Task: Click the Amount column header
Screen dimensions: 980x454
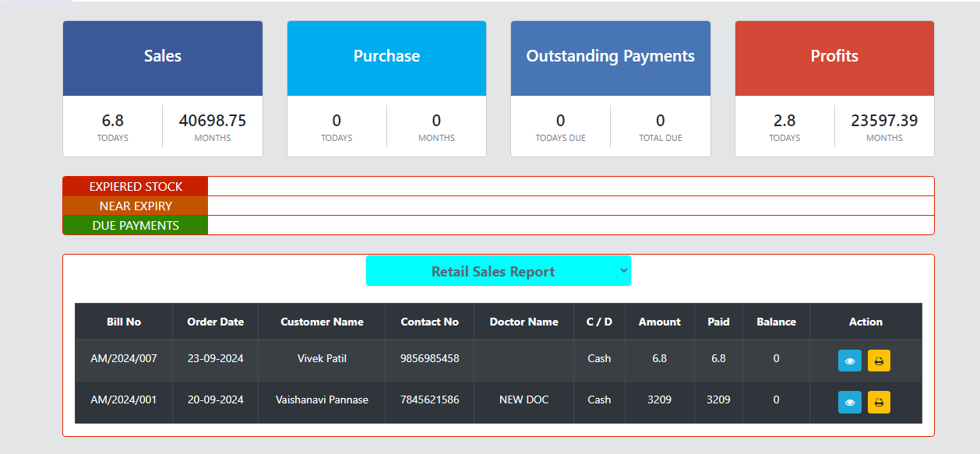Action: 659,322
